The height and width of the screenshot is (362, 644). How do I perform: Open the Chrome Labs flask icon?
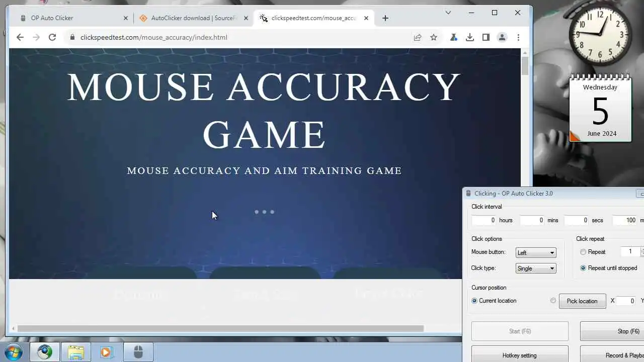[454, 37]
